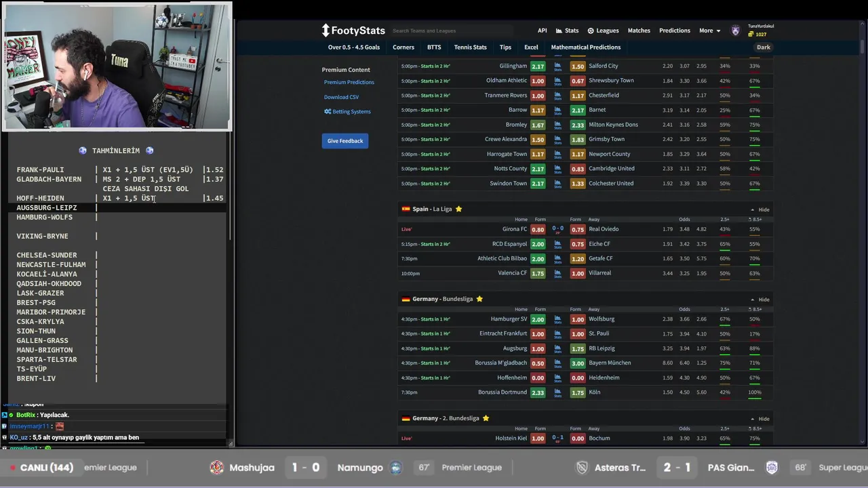Open Stats icon for Hamburger SV match
868x488 pixels.
557,319
